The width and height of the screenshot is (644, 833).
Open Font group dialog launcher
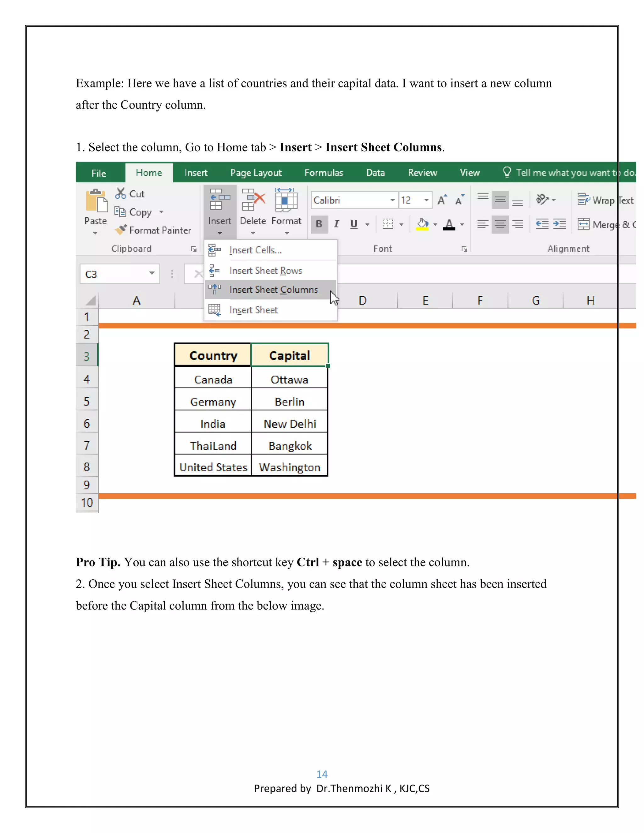(x=464, y=249)
